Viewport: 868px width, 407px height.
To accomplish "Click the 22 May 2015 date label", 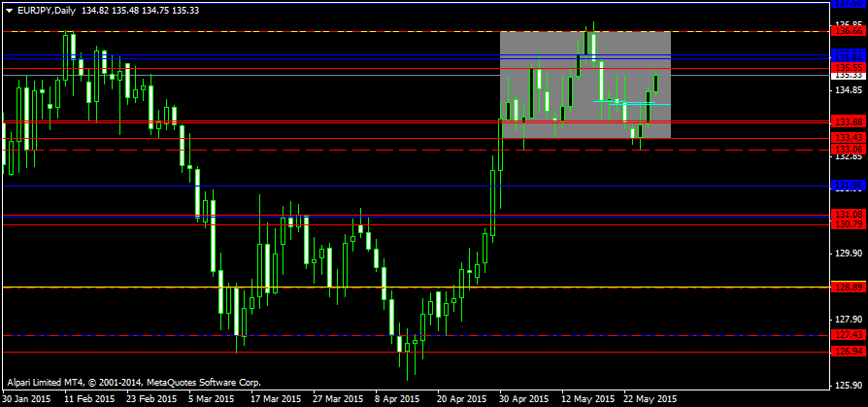I will click(651, 398).
